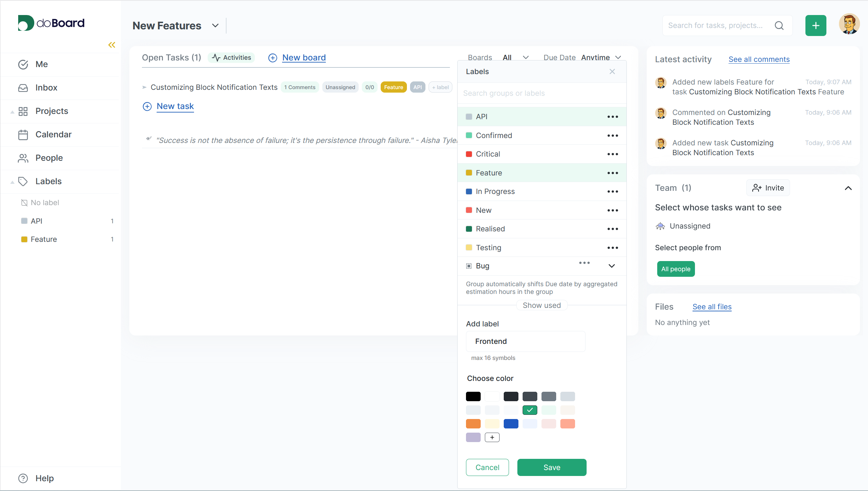Image resolution: width=868 pixels, height=491 pixels.
Task: Click the Help question mark icon
Action: 23,478
